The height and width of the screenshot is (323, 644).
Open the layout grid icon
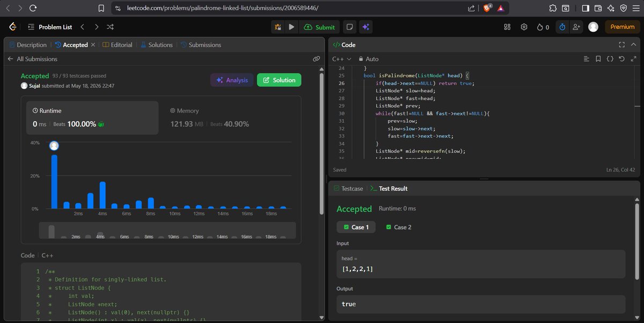tap(507, 27)
